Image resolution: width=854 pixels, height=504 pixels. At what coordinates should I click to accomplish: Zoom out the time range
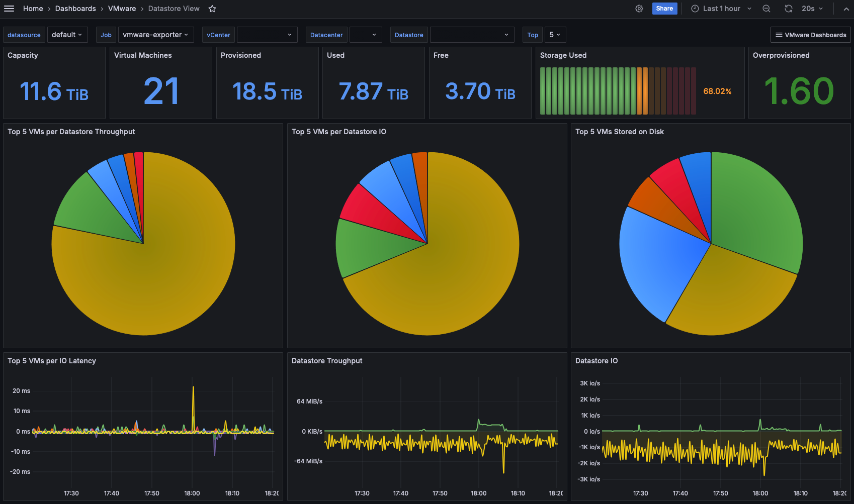(x=766, y=9)
